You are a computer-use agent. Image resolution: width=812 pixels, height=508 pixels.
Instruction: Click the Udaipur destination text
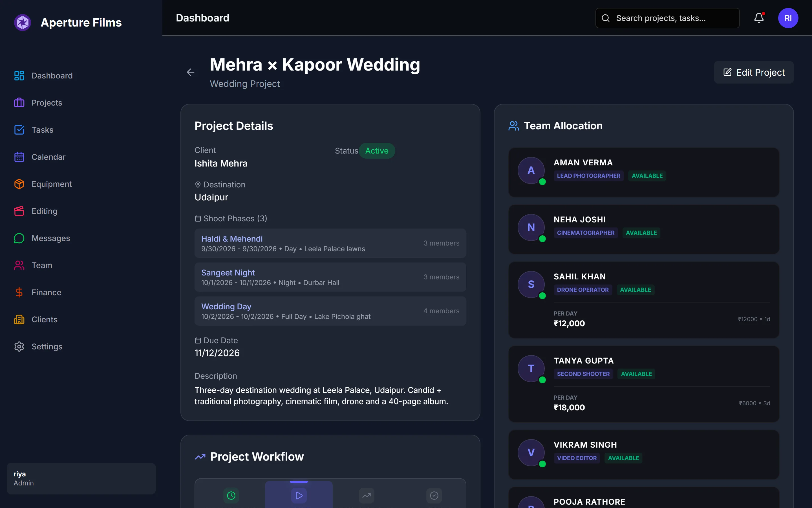tap(211, 197)
